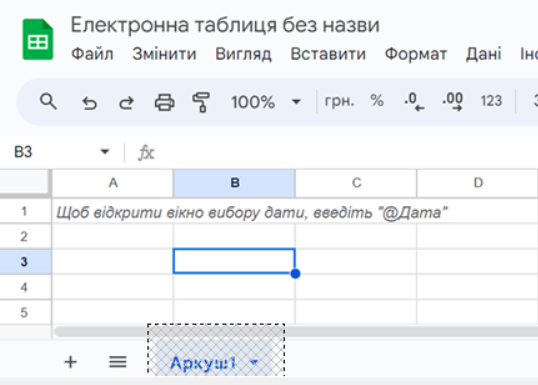The width and height of the screenshot is (538, 385).
Task: Rename title Електронна таблиця без назви
Action: coord(225,25)
